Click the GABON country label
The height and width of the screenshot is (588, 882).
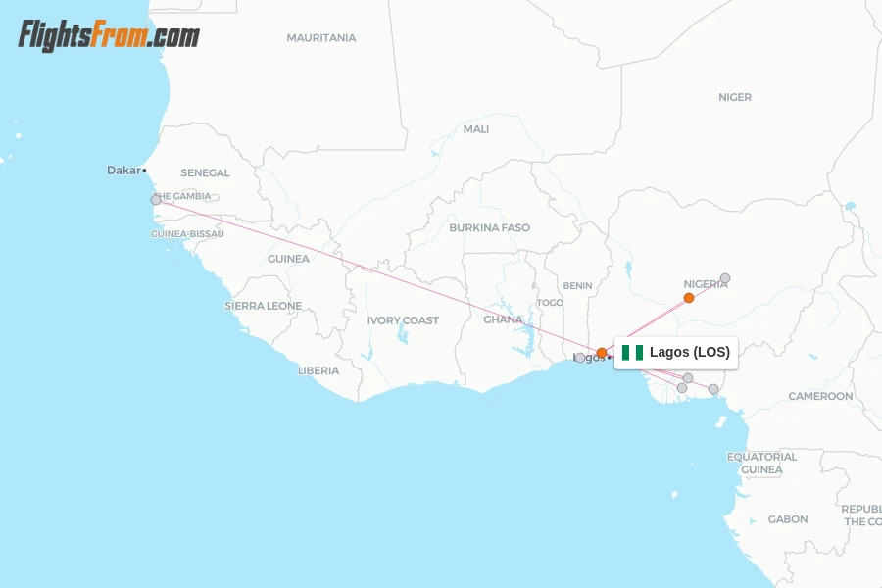tap(788, 519)
